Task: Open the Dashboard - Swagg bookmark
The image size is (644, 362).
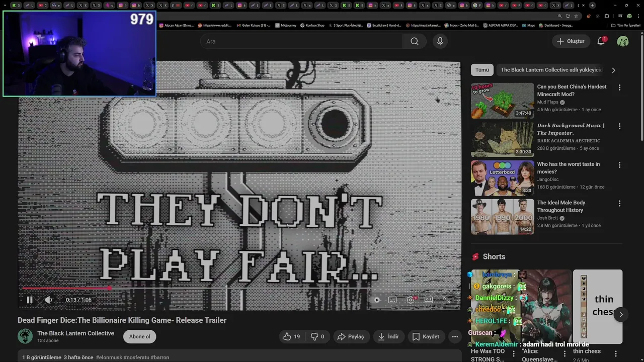Action: click(556, 25)
